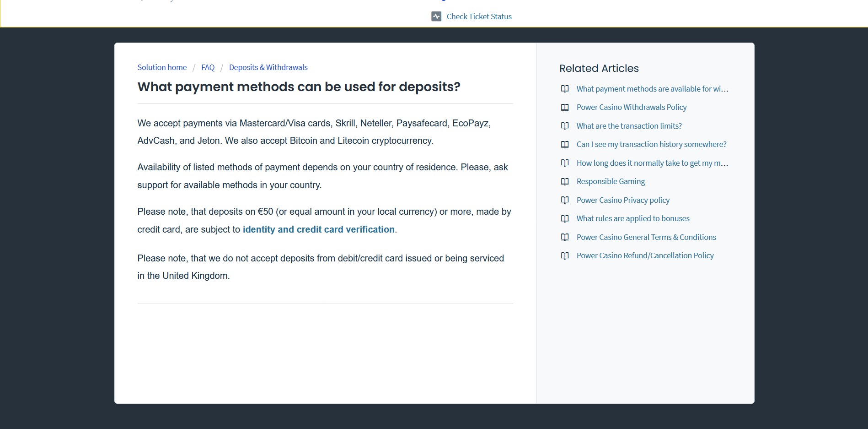Click book icon next to transaction limits

(565, 126)
